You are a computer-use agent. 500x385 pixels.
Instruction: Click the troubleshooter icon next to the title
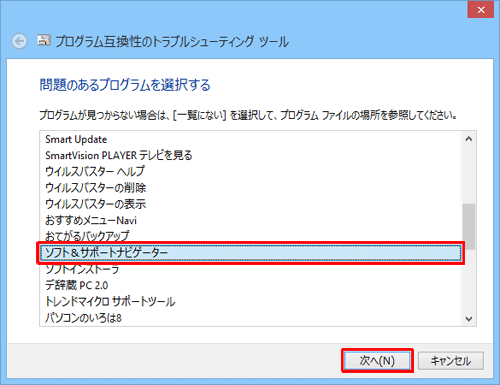coord(44,40)
